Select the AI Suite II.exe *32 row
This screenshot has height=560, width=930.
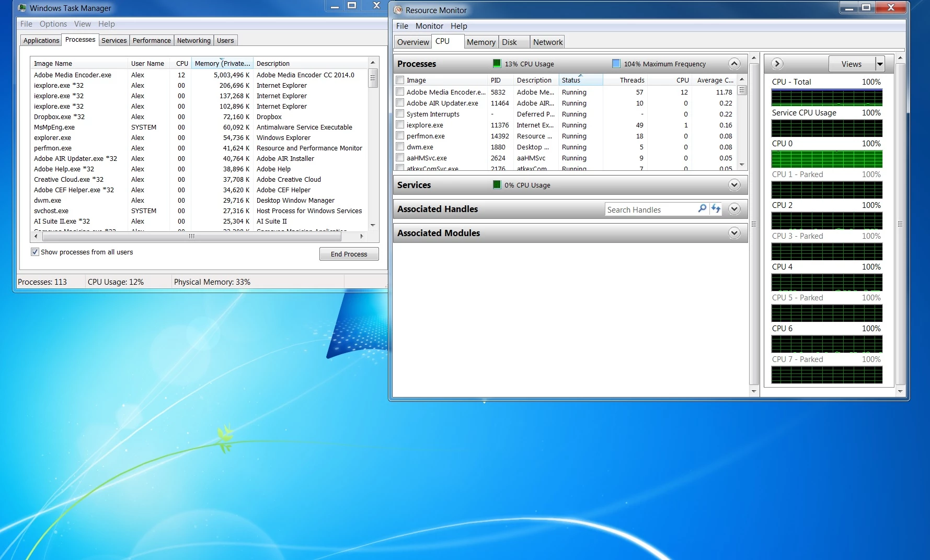click(199, 221)
